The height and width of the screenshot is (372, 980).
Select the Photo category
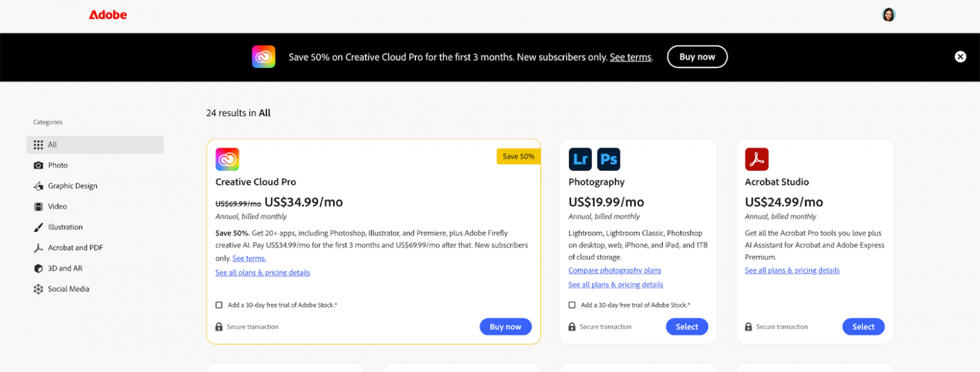(57, 165)
